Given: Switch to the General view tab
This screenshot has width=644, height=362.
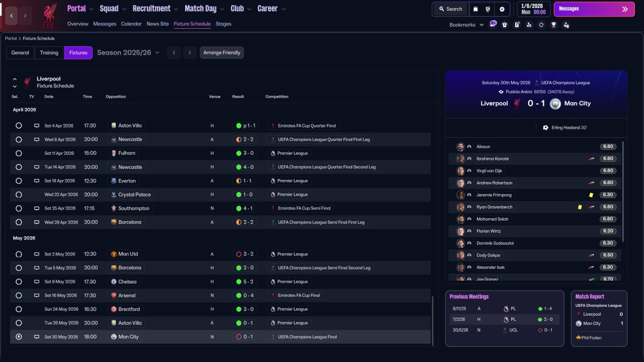Looking at the screenshot, I should click(20, 53).
